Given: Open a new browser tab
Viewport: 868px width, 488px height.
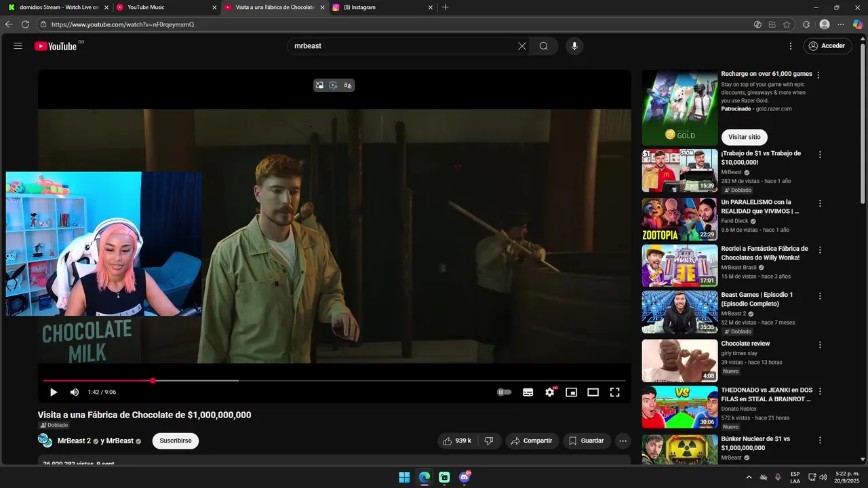Looking at the screenshot, I should (446, 7).
